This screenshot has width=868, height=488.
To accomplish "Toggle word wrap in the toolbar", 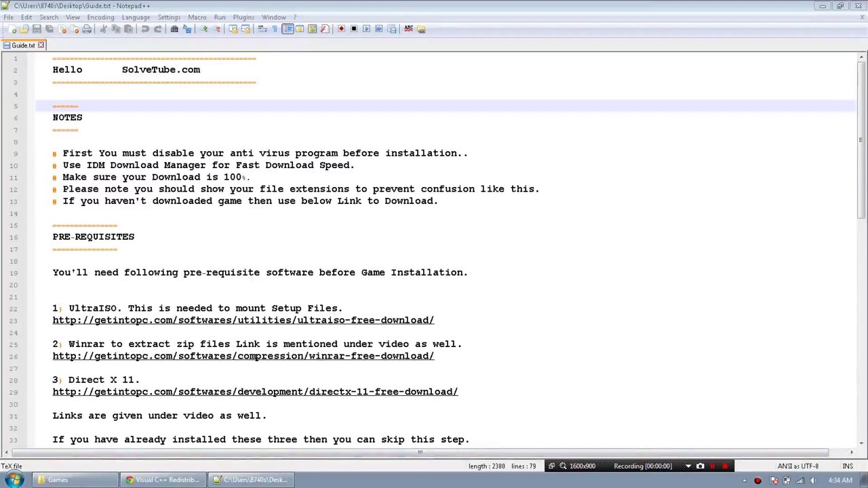I will 262,29.
